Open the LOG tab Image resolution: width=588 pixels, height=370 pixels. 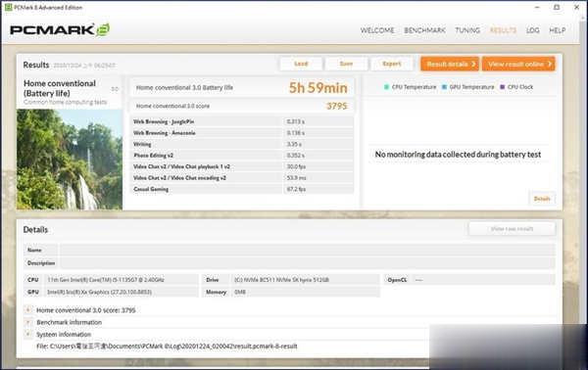(532, 30)
